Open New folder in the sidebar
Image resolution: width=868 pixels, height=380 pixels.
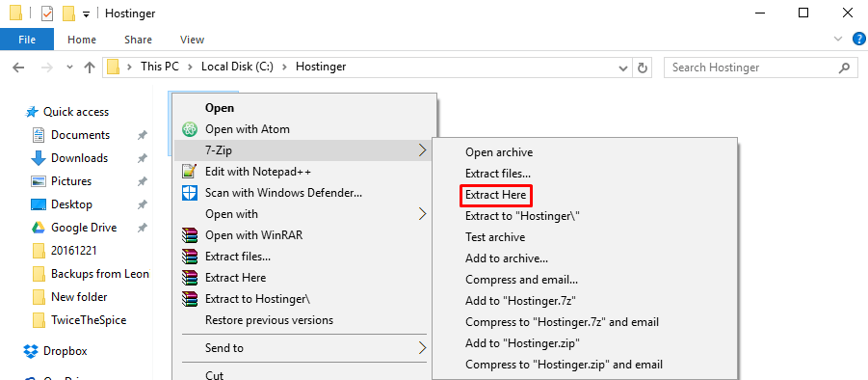pos(79,297)
